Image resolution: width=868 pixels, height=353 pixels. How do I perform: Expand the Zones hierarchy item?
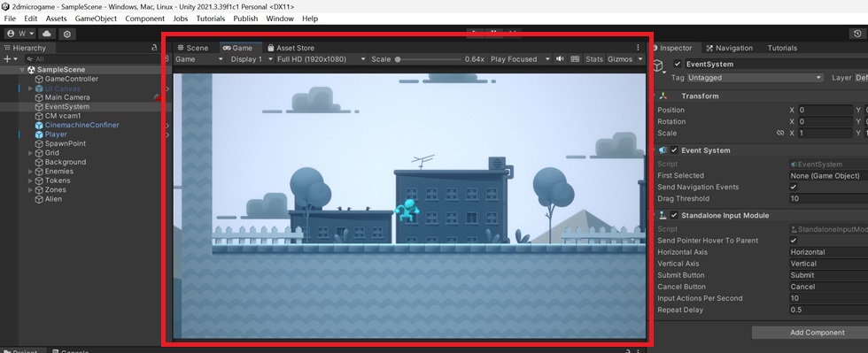click(30, 190)
